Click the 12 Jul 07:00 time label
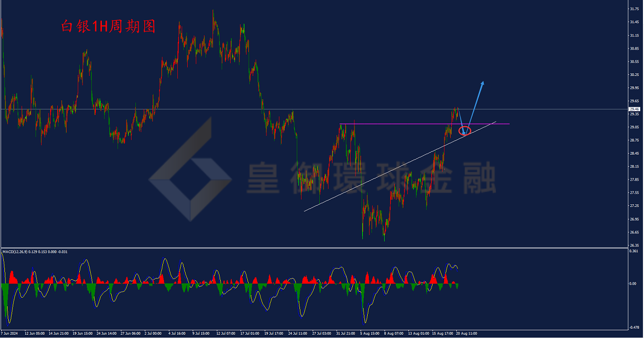Screen dimensions: 644x338 point(226,334)
